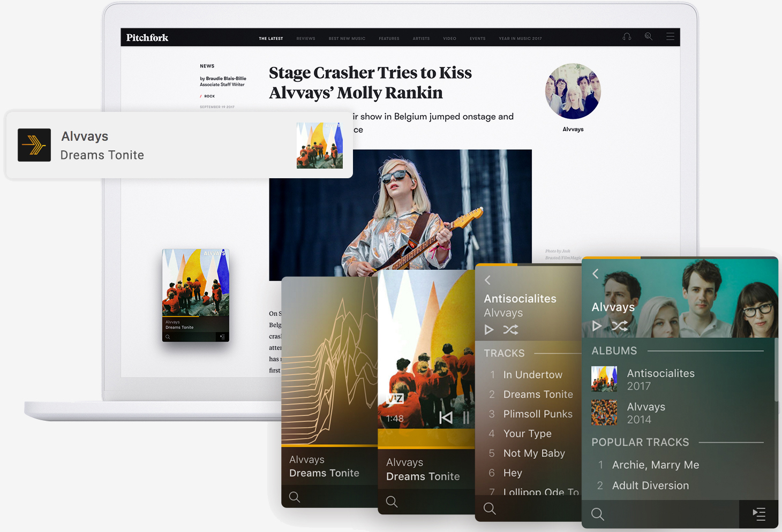Open the VIDEO nav item
Viewport: 782px width, 532px height.
449,39
